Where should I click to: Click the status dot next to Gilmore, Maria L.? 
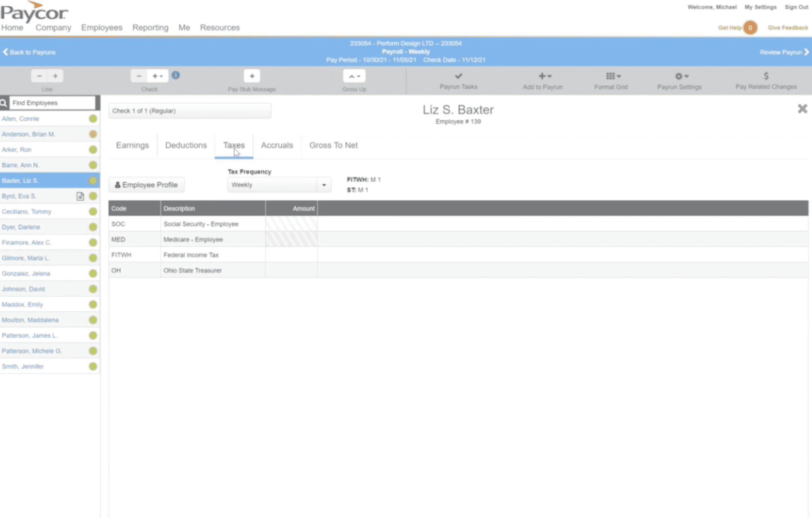pos(93,257)
